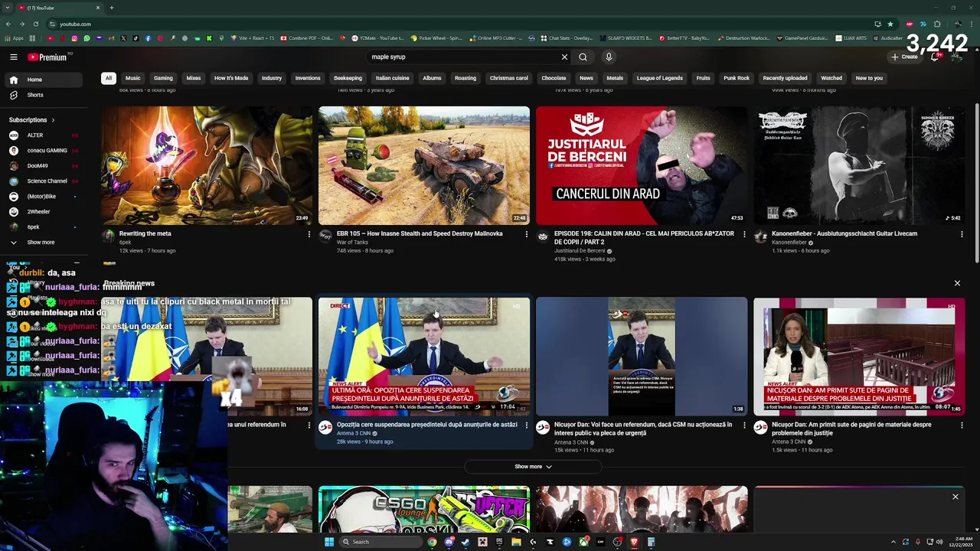Go back in the browser

[x=8, y=24]
